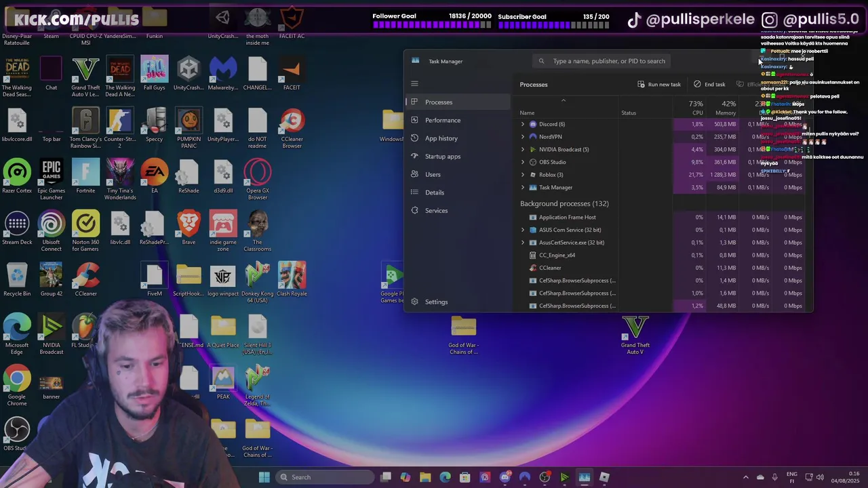Open Task Manager Settings
The width and height of the screenshot is (868, 488).
(x=458, y=302)
